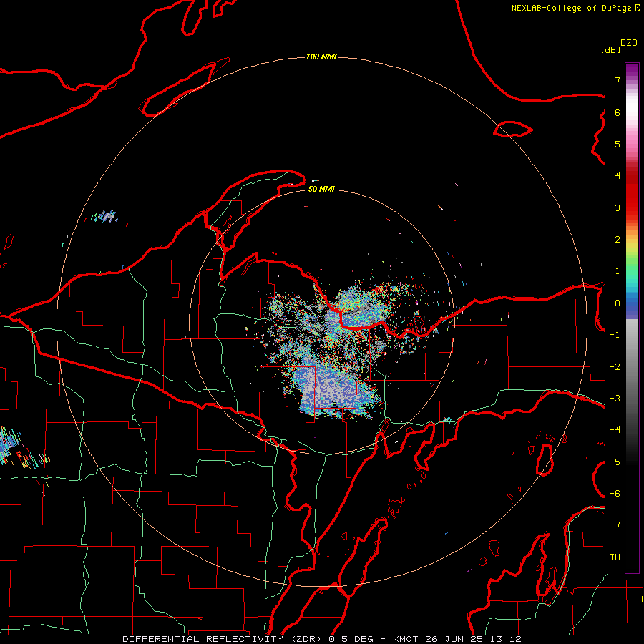The width and height of the screenshot is (644, 644).
Task: Click the 1 value on the dB scale
Action: coord(618,271)
